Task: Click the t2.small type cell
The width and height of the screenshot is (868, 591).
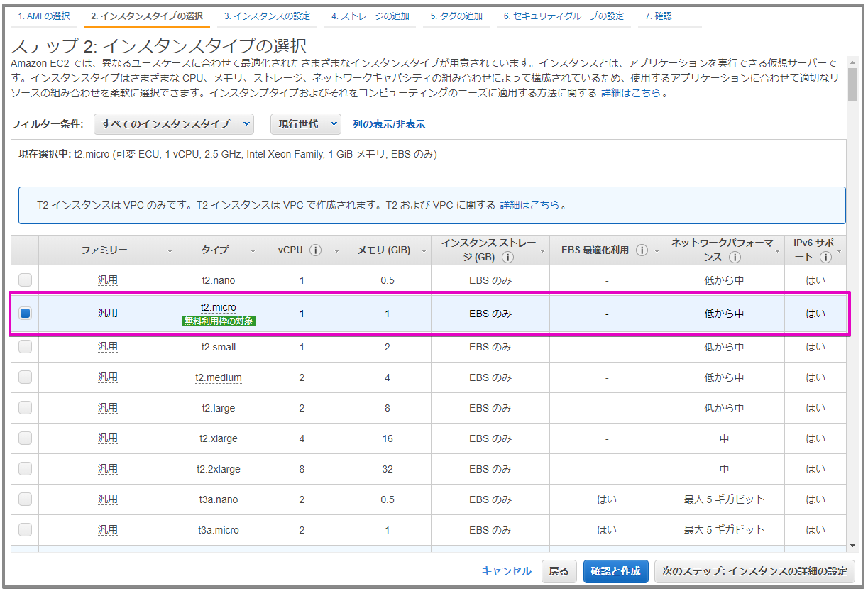Action: coord(219,347)
